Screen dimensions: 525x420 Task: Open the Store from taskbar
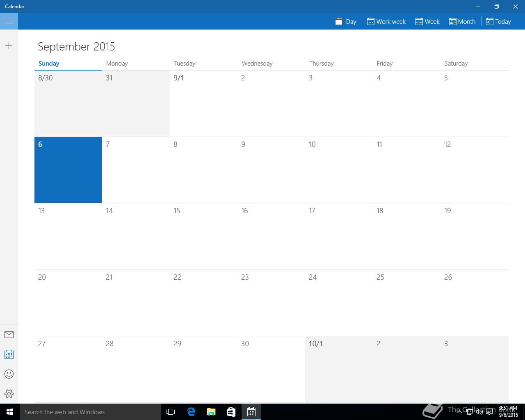(231, 412)
